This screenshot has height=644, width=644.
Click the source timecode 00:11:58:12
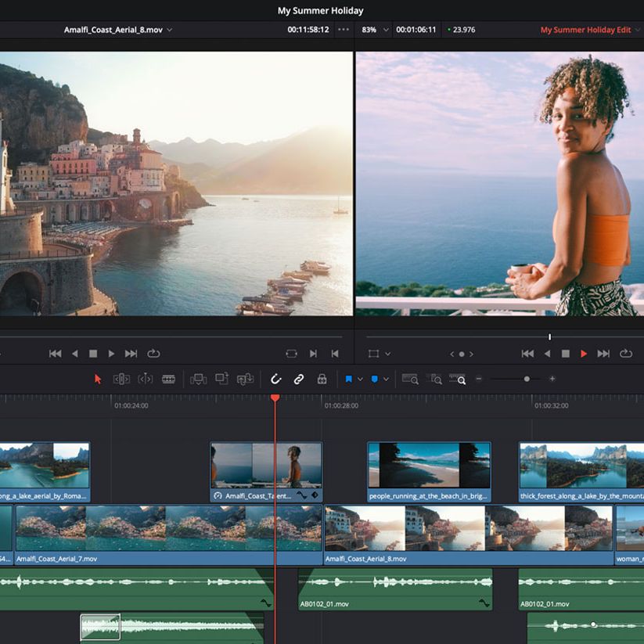(308, 30)
